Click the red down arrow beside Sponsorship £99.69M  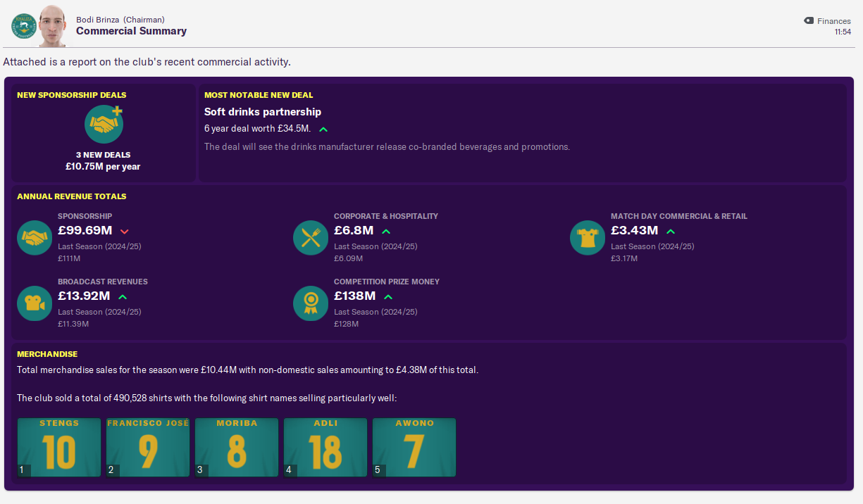pos(125,231)
